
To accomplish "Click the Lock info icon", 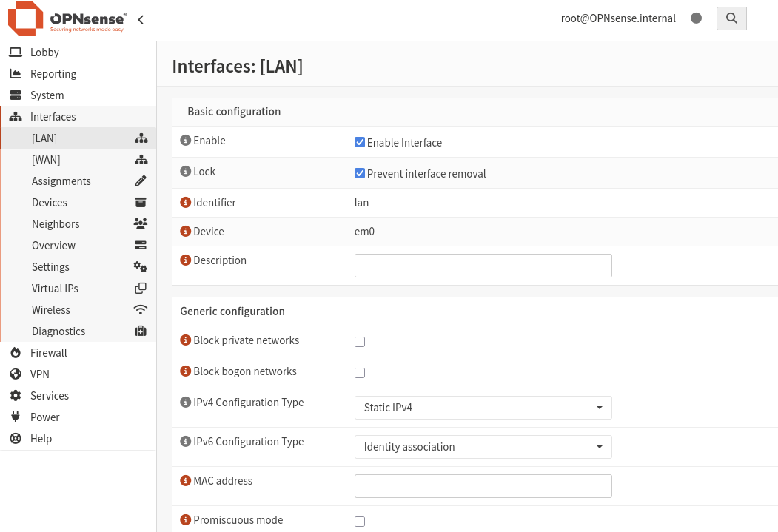I will click(x=186, y=172).
